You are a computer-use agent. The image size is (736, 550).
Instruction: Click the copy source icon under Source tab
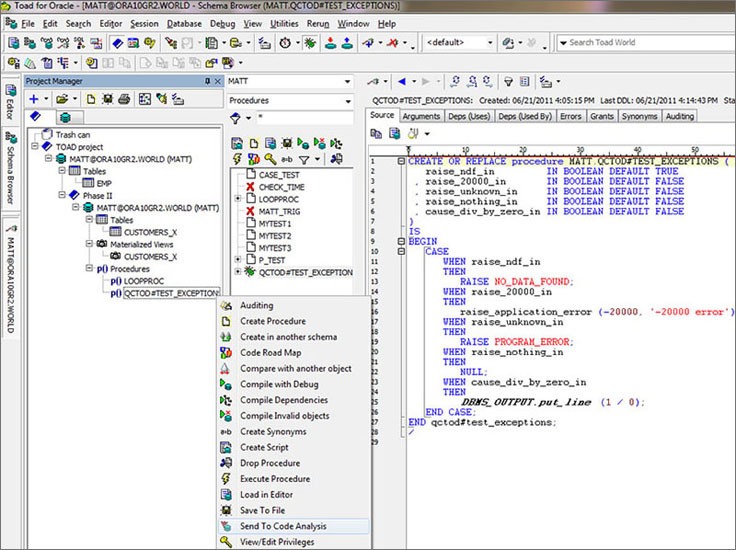pos(376,134)
